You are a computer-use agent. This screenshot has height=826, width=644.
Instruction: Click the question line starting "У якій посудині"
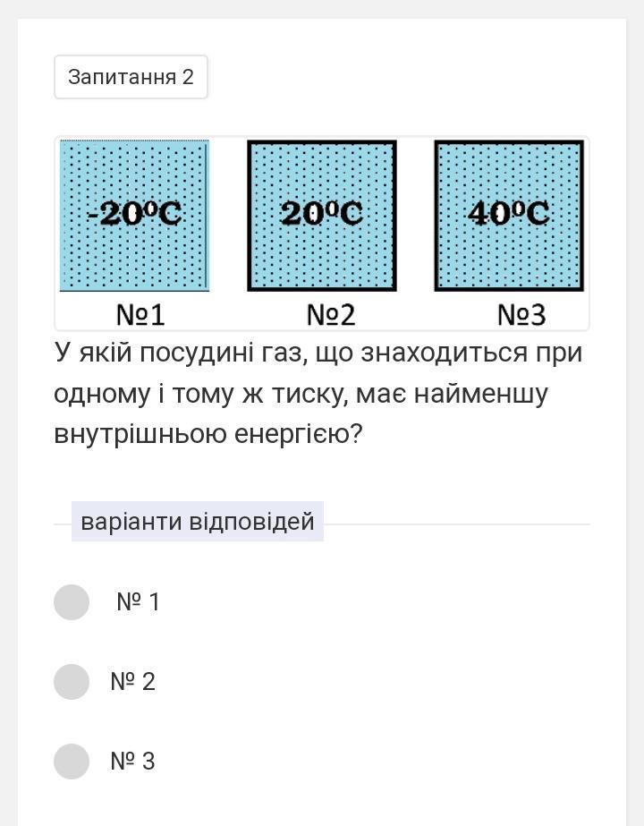tap(318, 353)
